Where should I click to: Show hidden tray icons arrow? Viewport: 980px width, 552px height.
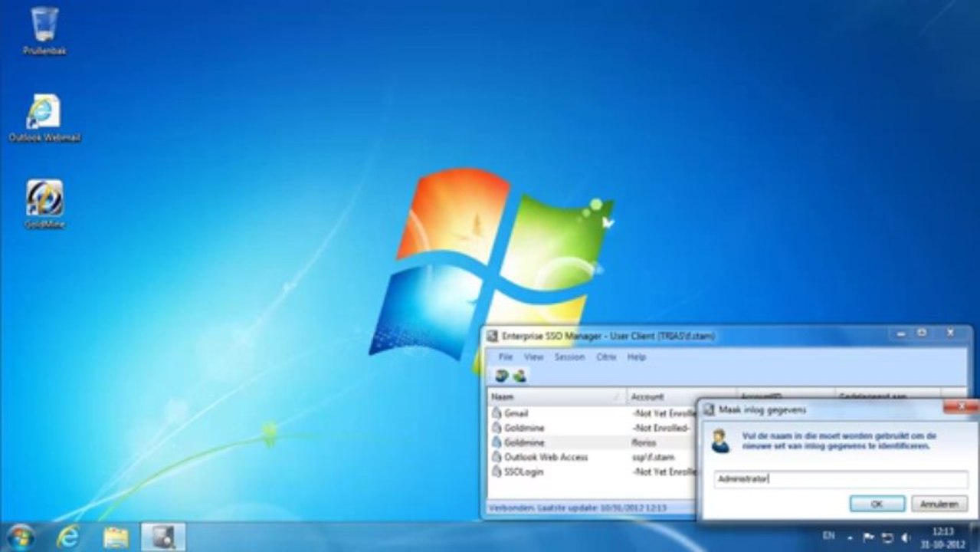pos(850,537)
